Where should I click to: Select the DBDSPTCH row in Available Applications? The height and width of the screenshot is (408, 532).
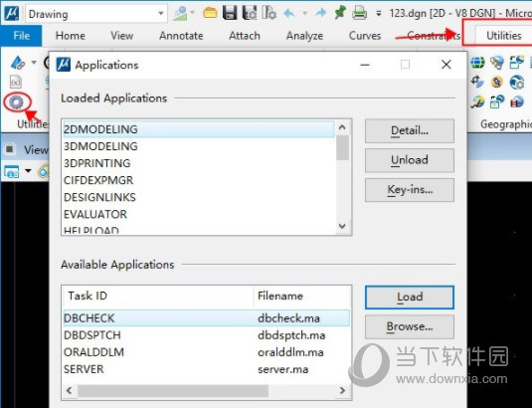[x=206, y=335]
